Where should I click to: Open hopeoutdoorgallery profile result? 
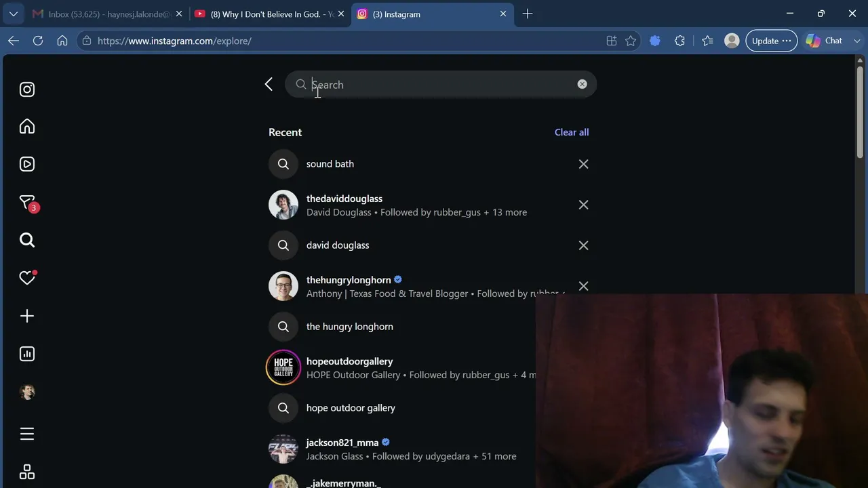[x=401, y=367]
